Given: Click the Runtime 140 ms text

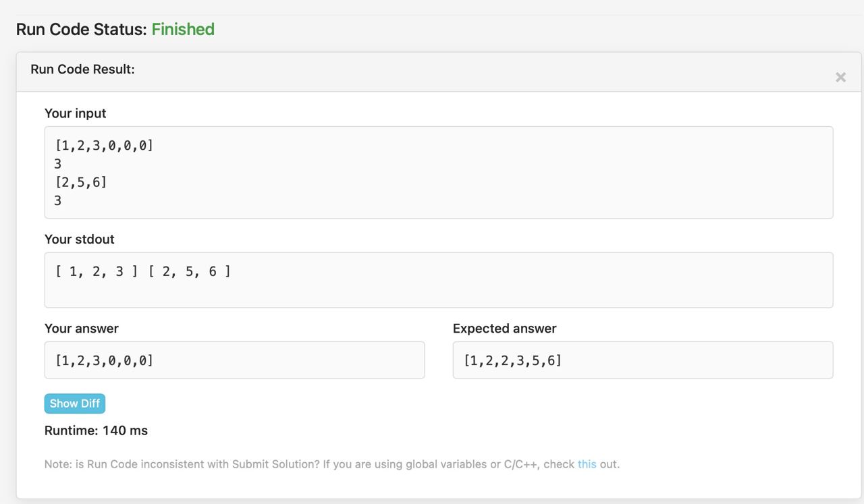Looking at the screenshot, I should [x=96, y=430].
